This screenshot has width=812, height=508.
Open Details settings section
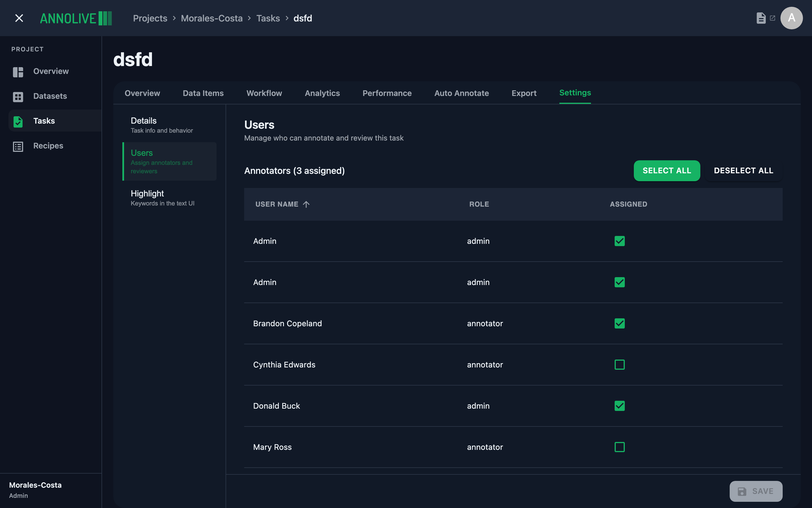click(169, 125)
